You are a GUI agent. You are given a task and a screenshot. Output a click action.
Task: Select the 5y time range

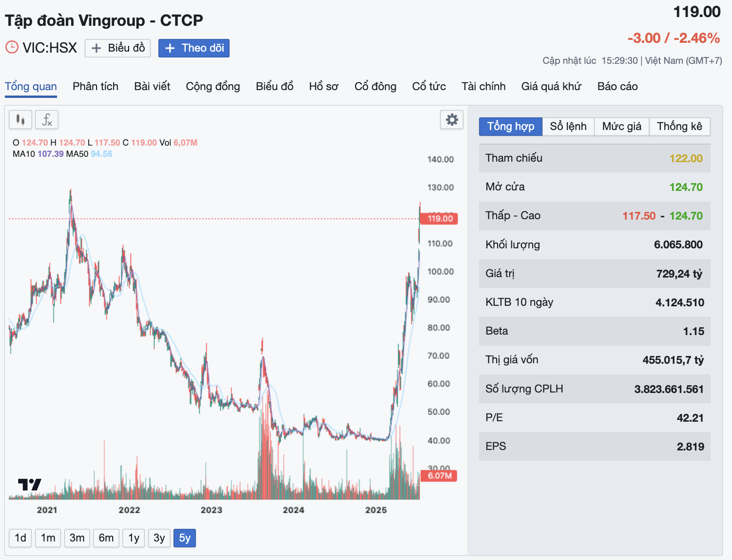coord(185,538)
